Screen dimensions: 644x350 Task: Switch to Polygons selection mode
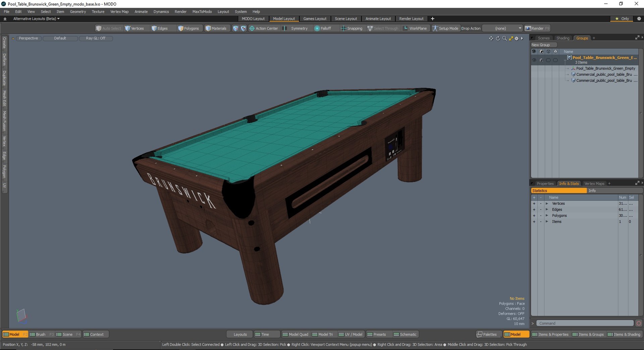(x=189, y=29)
